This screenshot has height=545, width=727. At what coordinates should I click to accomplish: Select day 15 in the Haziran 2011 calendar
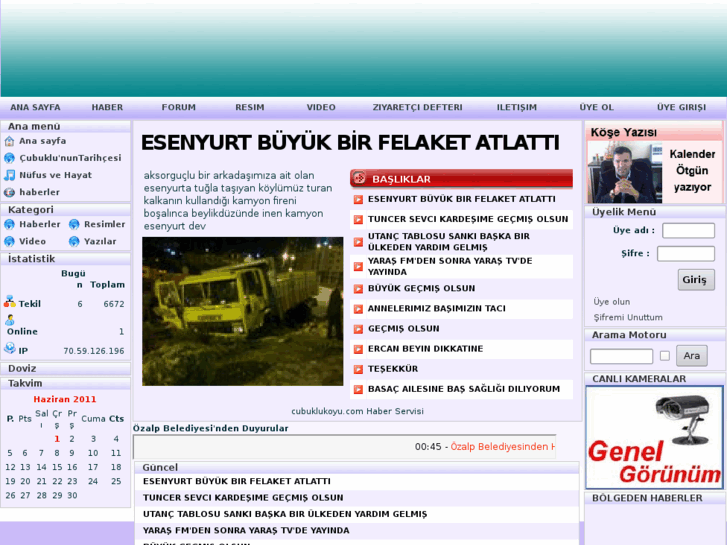coord(57,467)
